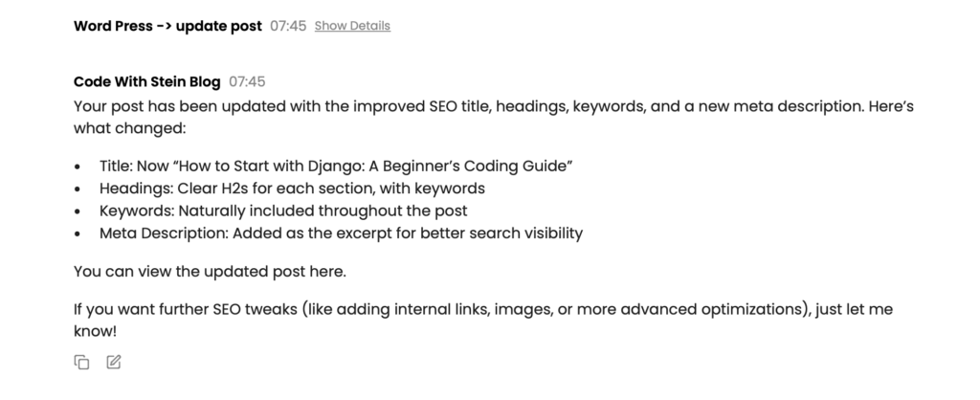Viewport: 980px width, 400px height.
Task: Click the edit message pencil icon
Action: pos(114,362)
